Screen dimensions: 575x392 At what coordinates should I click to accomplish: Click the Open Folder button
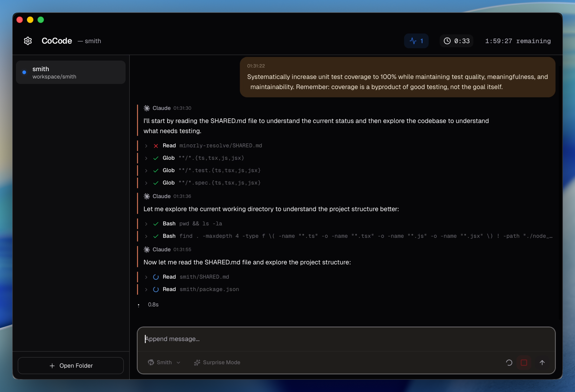[x=71, y=366]
